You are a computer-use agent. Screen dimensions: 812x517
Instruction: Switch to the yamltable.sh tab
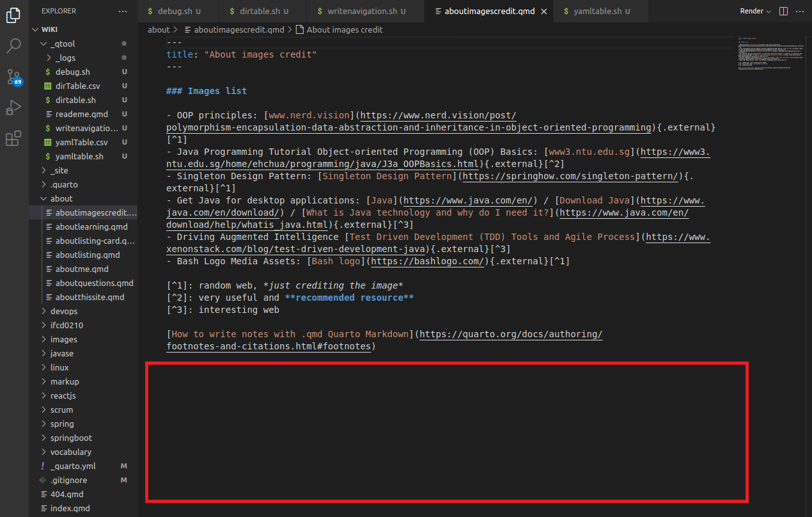602,12
